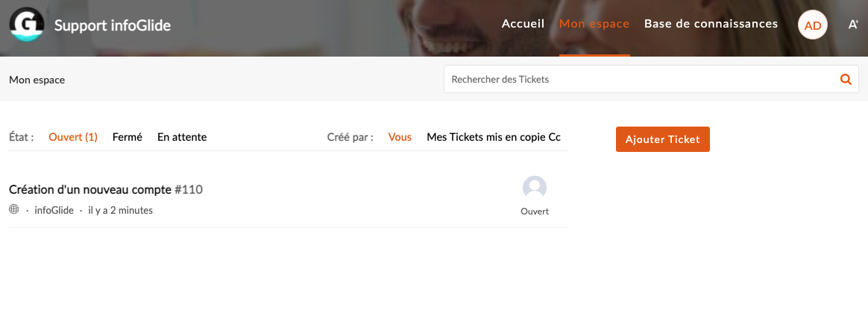Image resolution: width=868 pixels, height=315 pixels.
Task: Click the search magnifier icon
Action: click(x=846, y=79)
